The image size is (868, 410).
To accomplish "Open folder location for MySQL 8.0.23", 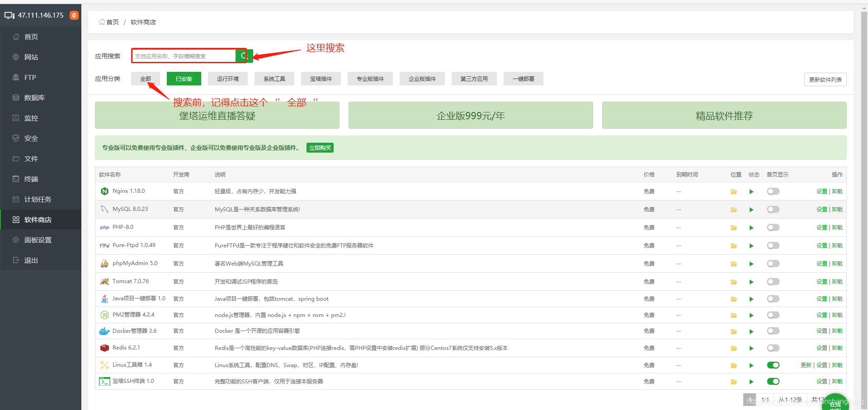I will click(733, 210).
